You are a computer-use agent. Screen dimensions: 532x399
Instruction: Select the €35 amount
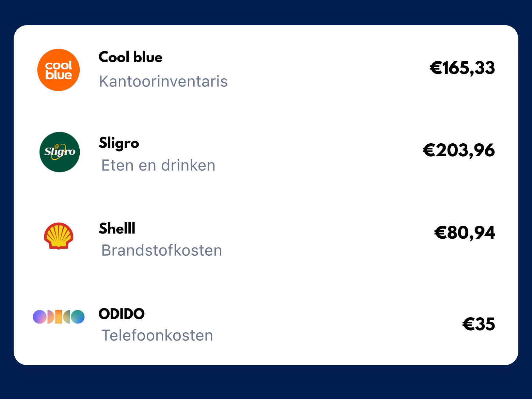point(479,324)
